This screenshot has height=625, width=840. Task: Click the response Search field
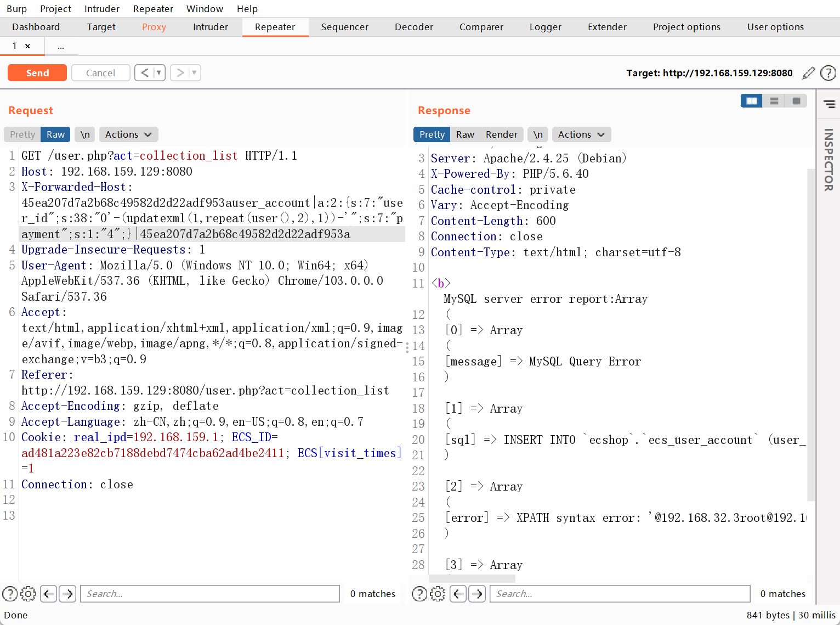(x=620, y=594)
